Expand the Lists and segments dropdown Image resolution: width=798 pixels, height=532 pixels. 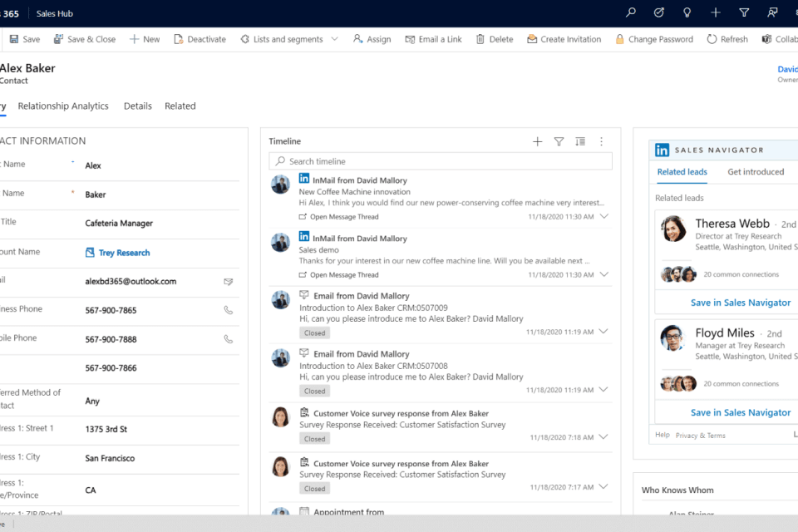(334, 39)
